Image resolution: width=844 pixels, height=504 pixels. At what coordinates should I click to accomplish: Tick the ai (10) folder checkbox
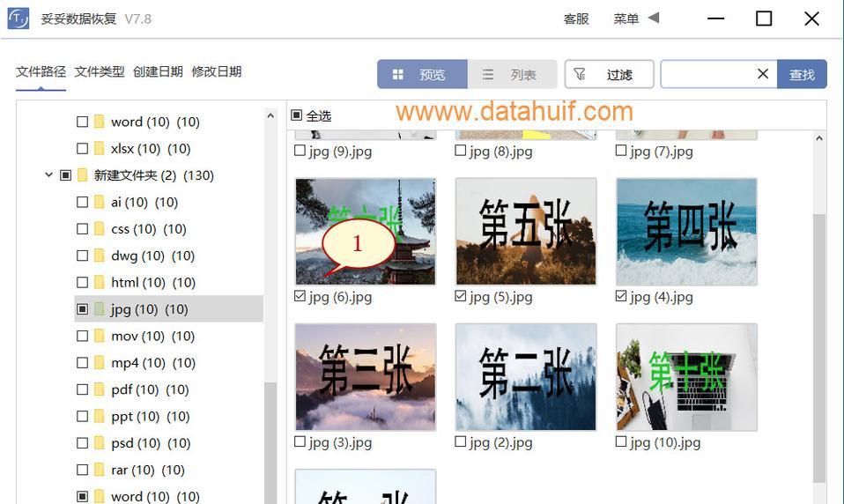[82, 202]
